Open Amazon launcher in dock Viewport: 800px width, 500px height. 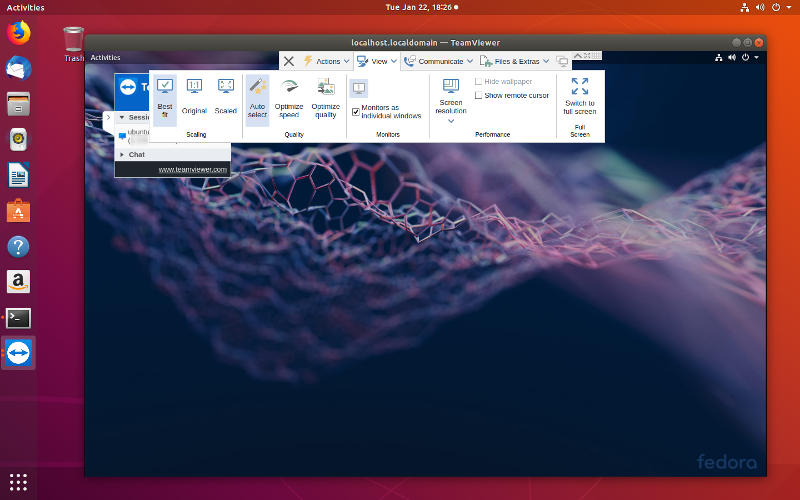(x=18, y=282)
